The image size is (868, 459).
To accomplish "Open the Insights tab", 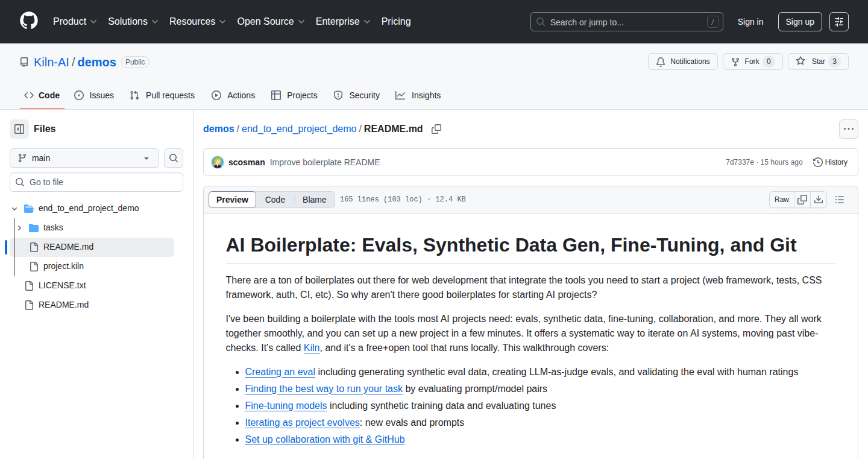I will coord(418,95).
